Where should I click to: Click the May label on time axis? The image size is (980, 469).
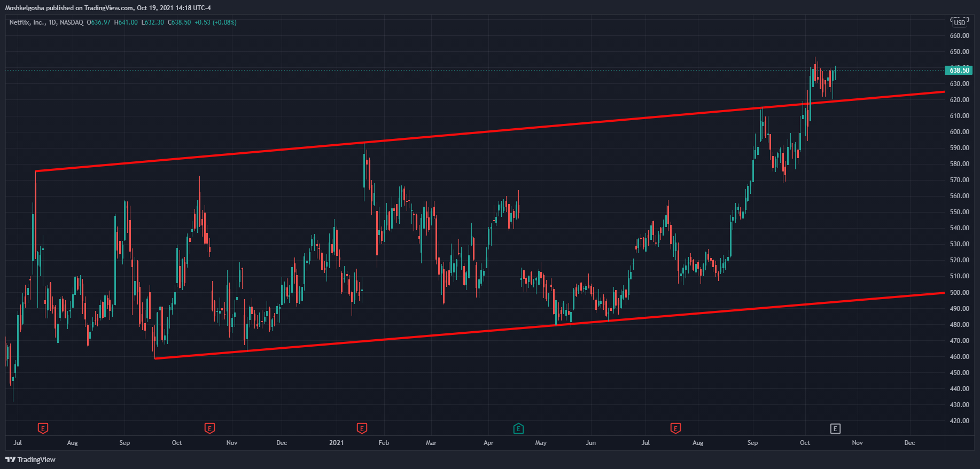[x=541, y=443]
